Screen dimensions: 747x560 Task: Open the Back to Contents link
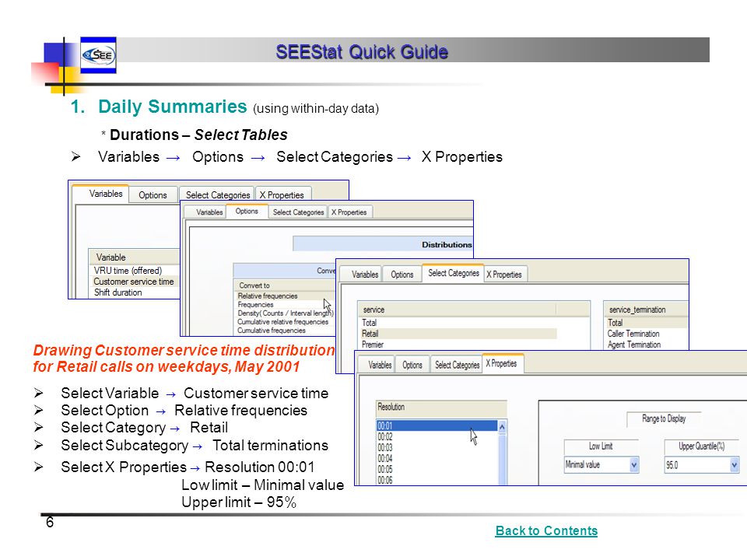(x=546, y=530)
